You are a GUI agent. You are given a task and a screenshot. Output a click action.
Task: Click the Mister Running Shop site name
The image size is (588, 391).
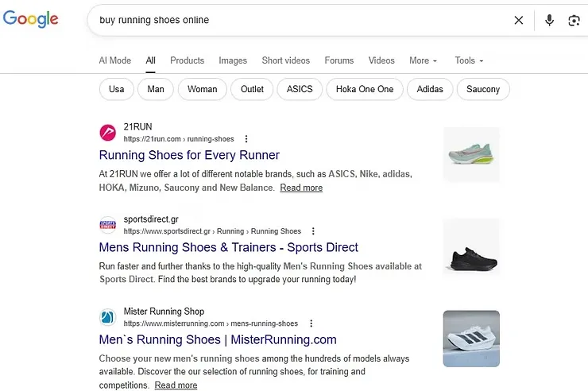click(164, 312)
